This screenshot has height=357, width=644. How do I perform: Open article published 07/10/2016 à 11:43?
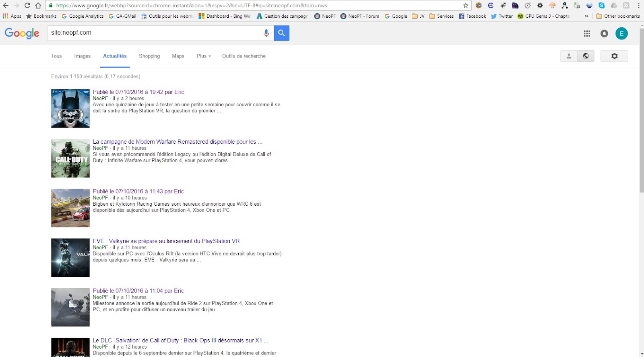138,191
